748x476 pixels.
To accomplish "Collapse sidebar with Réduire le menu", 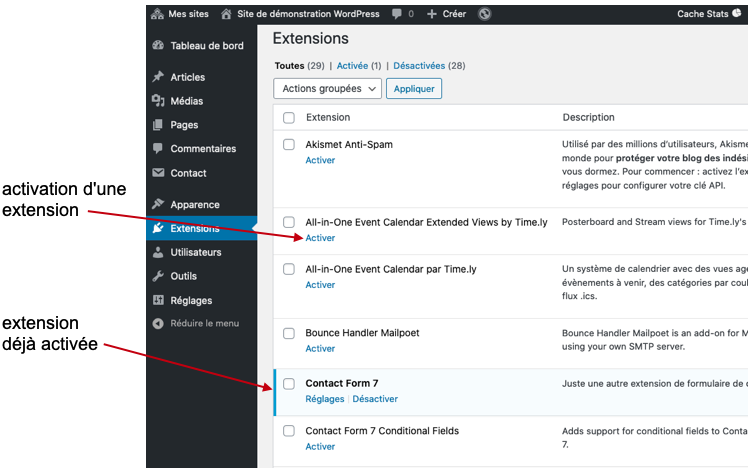I will coord(204,323).
